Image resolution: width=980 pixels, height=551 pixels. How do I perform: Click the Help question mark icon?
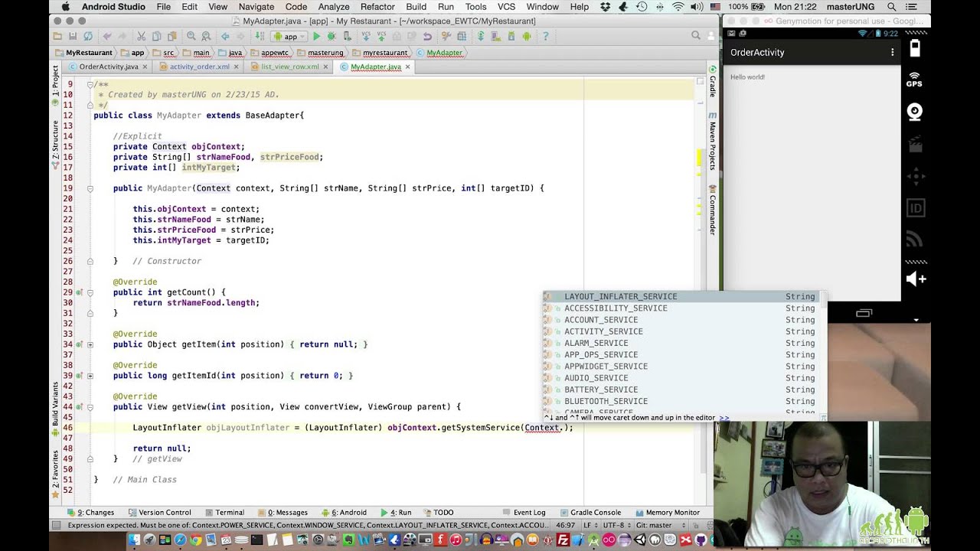[x=546, y=36]
